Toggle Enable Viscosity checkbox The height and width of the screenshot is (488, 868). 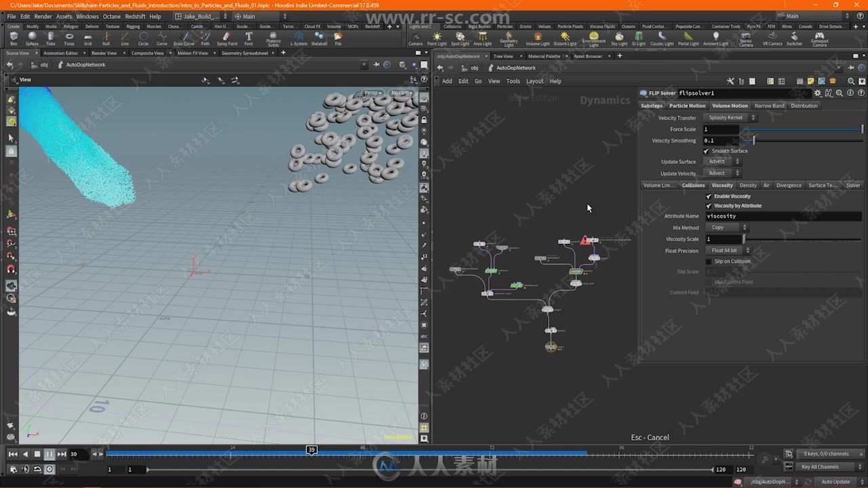pos(709,196)
